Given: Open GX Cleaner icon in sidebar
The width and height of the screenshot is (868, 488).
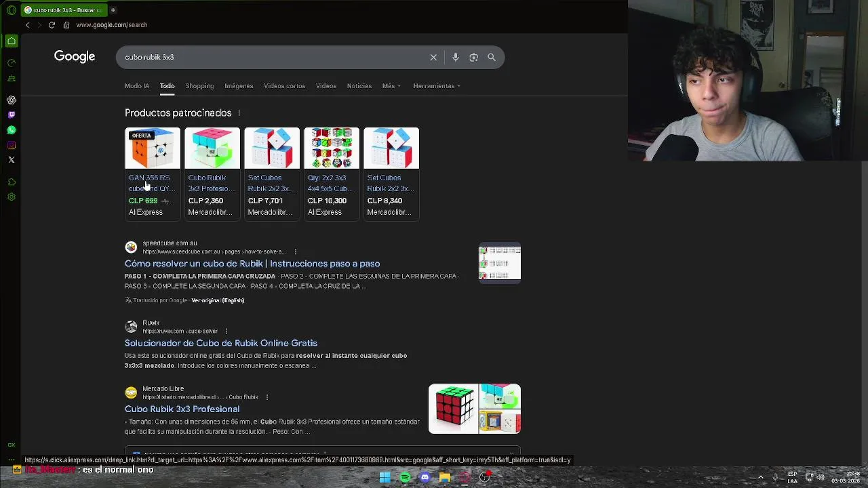Looking at the screenshot, I should [12, 78].
